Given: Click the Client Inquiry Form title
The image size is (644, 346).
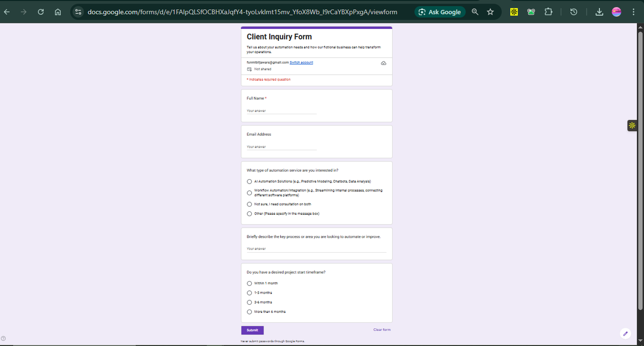Looking at the screenshot, I should 279,37.
